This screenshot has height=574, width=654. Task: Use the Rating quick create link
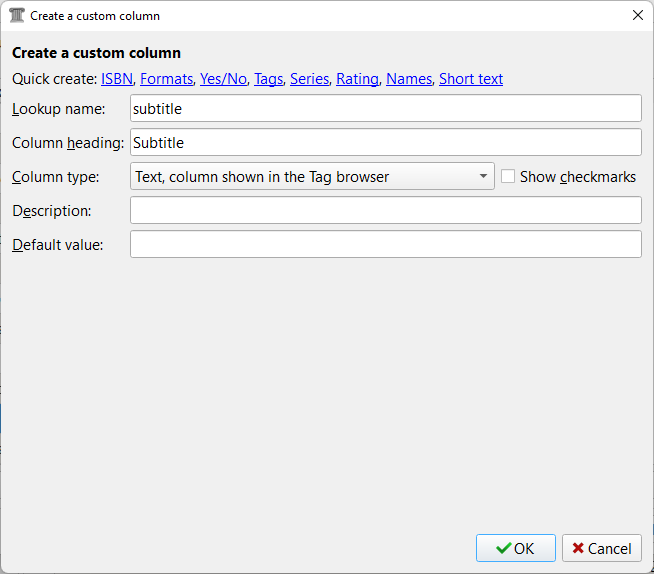(357, 79)
